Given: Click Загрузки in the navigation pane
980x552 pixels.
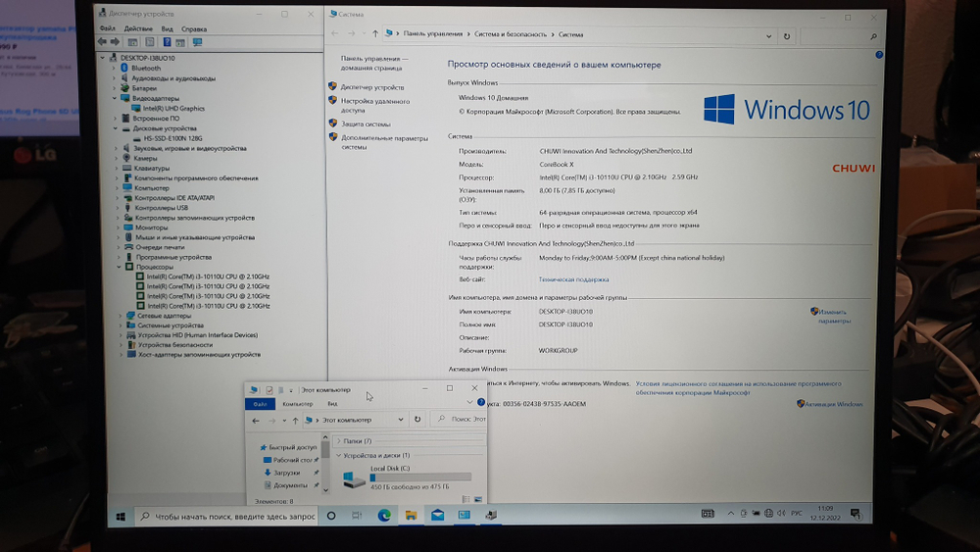Looking at the screenshot, I should click(x=287, y=473).
